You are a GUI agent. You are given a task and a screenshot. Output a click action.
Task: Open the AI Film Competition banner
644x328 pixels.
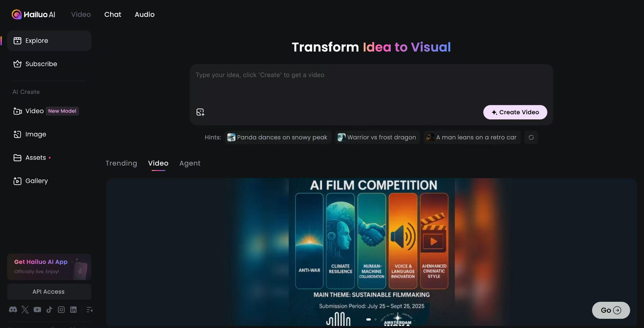(371, 252)
